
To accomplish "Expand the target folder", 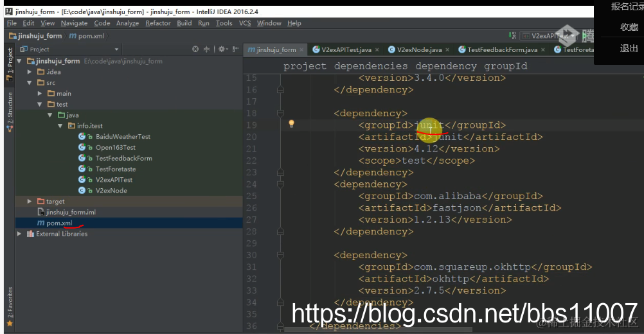I will [30, 201].
